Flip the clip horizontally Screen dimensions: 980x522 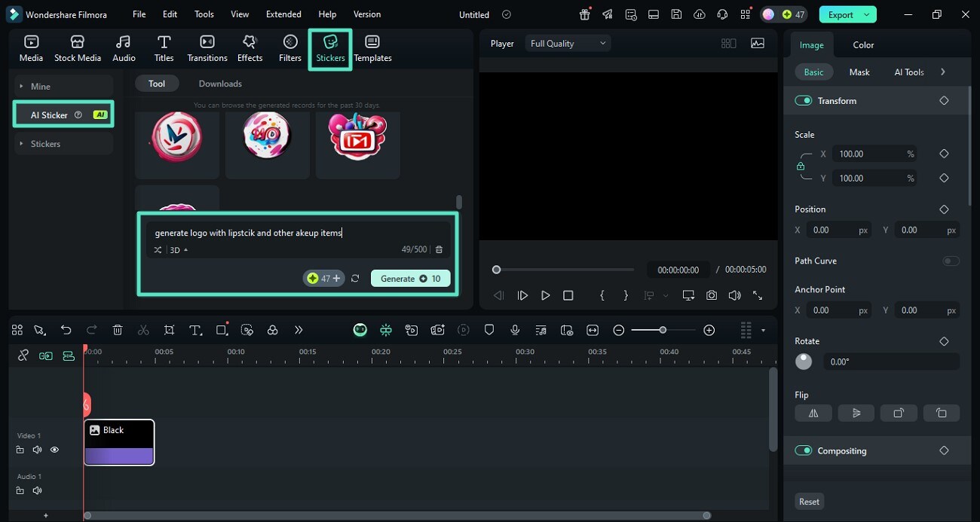(813, 413)
